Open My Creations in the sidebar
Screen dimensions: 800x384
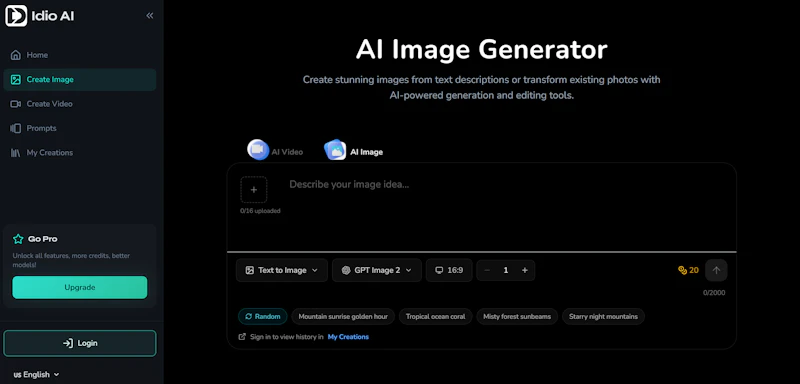point(80,153)
